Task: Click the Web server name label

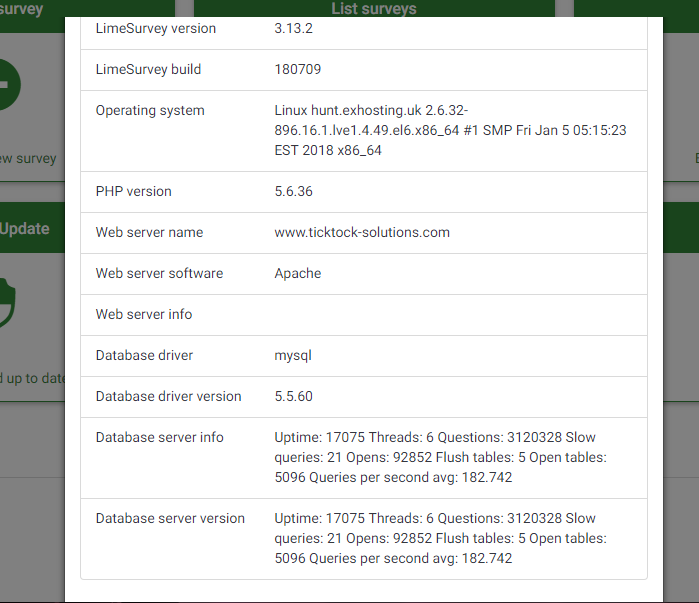Action: [149, 233]
